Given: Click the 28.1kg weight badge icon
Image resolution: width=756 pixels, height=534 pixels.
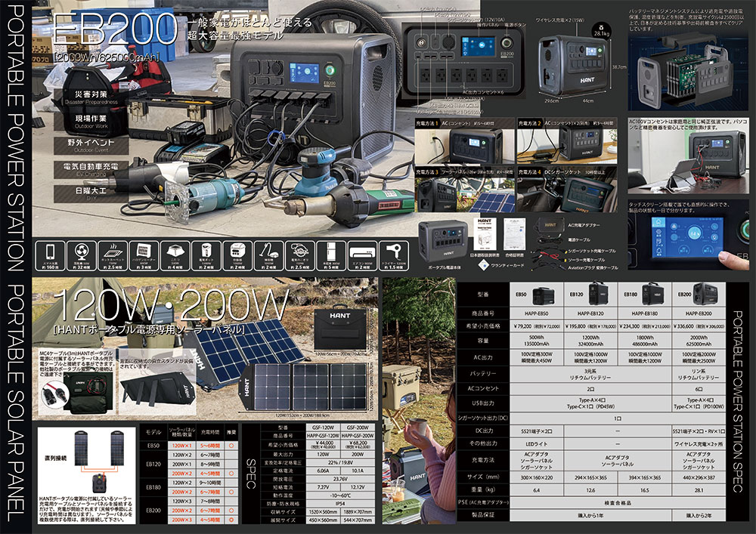Looking at the screenshot, I should point(603,30).
